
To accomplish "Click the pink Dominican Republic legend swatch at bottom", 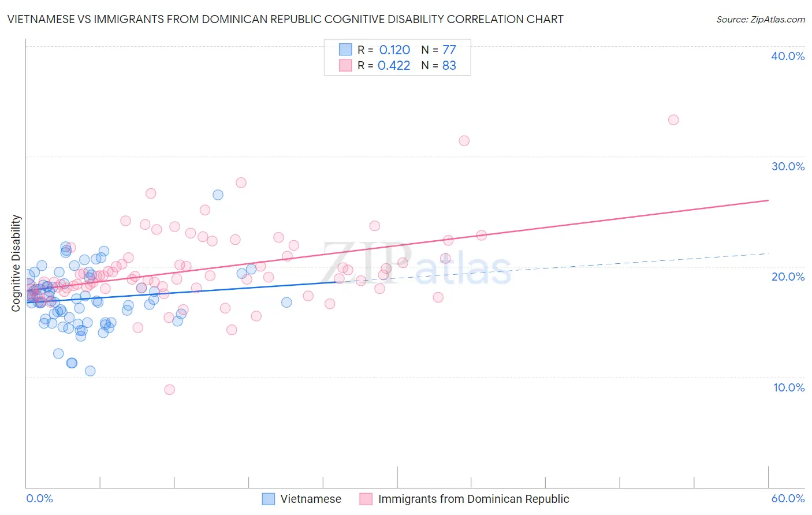I will [x=366, y=499].
